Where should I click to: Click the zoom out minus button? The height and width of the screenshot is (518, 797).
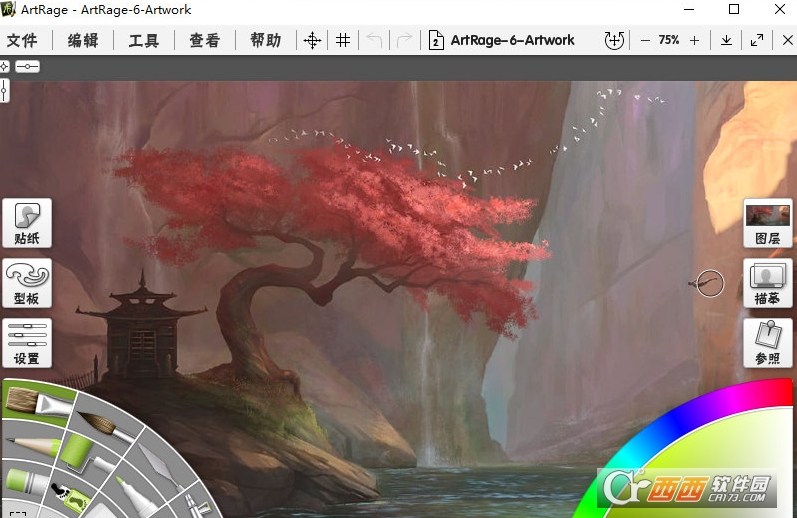[x=645, y=40]
